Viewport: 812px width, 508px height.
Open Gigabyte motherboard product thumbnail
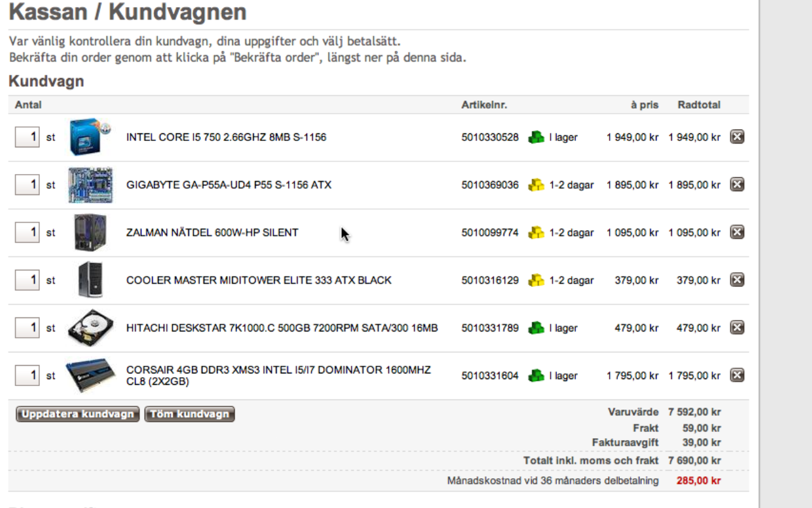tap(91, 185)
